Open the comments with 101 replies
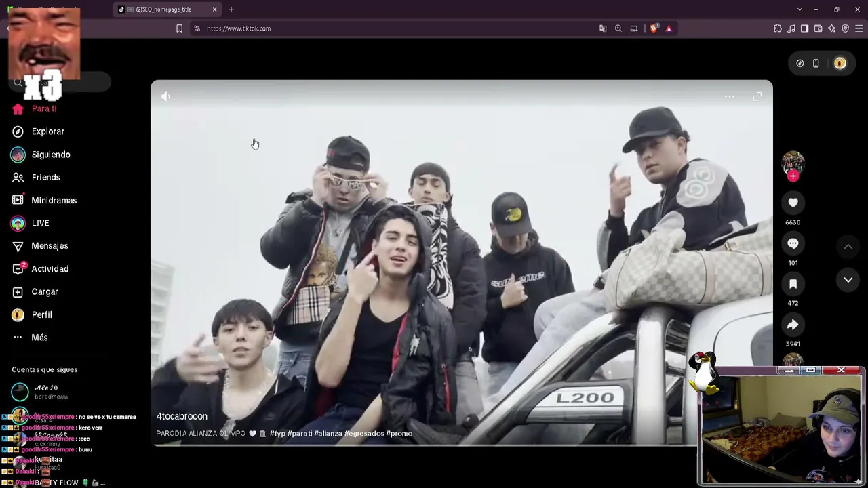The image size is (868, 488). click(793, 243)
